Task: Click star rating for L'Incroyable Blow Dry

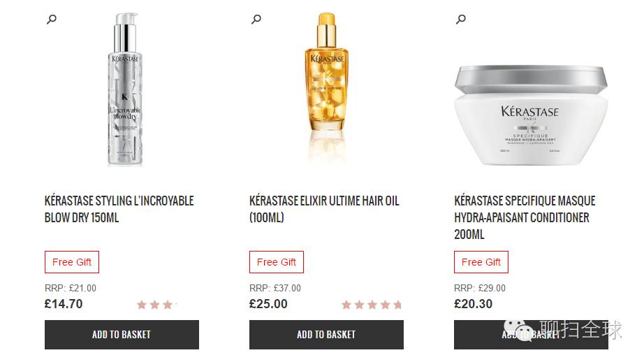Action: 156,305
